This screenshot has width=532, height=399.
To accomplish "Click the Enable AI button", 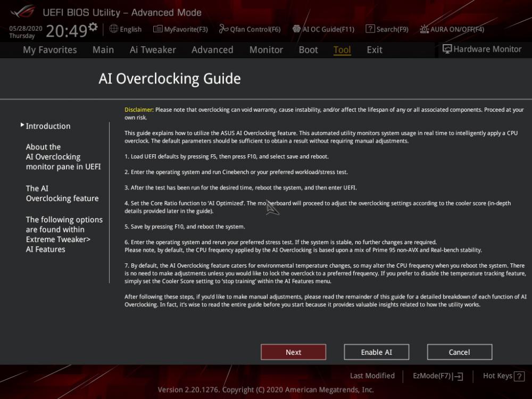I will pos(377,352).
